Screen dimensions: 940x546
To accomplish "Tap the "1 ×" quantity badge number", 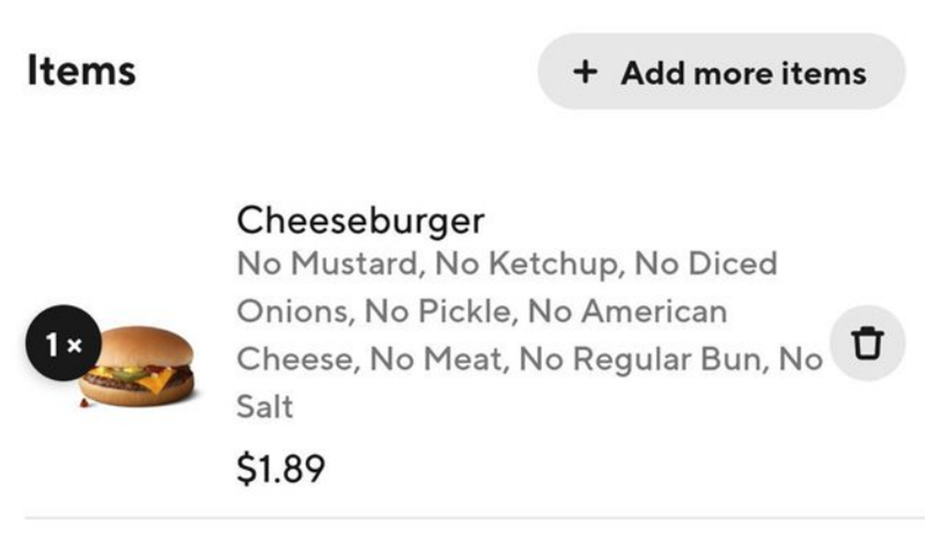I will click(52, 343).
